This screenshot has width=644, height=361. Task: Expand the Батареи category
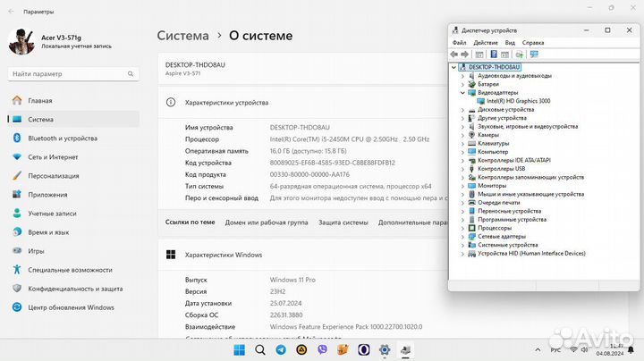click(x=462, y=84)
